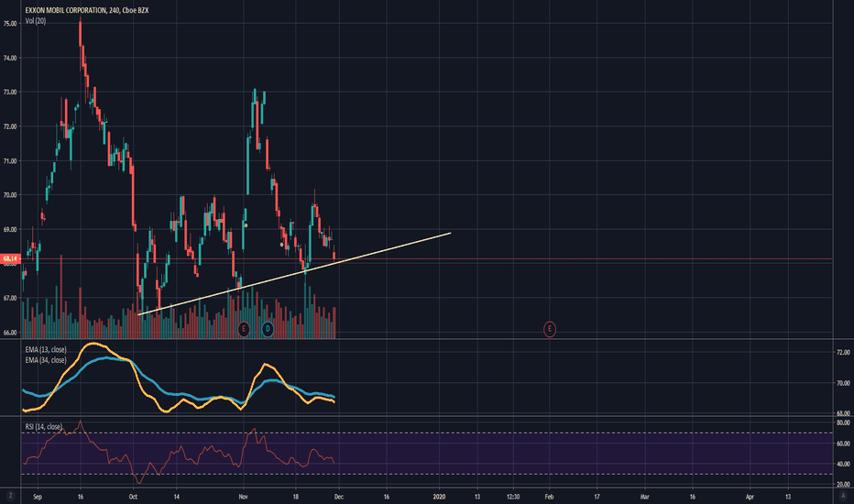Click the 72.00 EMA pane scale label

pyautogui.click(x=843, y=353)
